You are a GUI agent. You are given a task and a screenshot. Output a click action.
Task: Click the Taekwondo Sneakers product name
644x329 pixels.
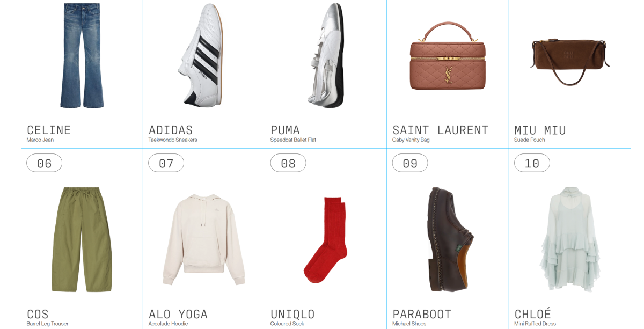(173, 140)
